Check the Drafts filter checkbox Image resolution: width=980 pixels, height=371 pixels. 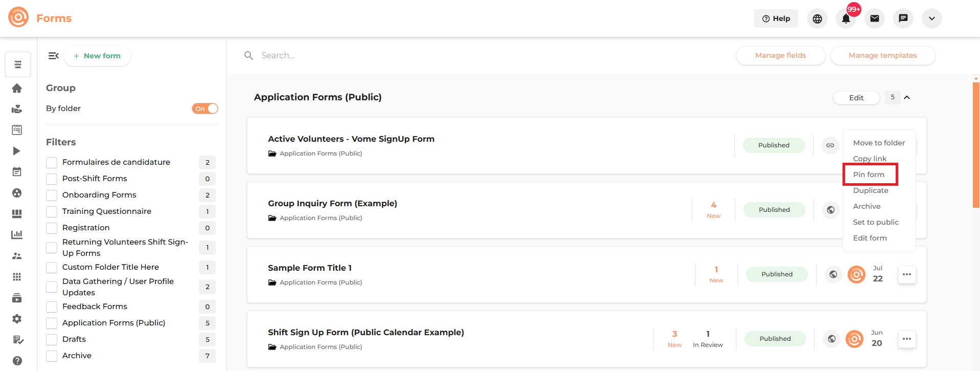click(x=52, y=339)
